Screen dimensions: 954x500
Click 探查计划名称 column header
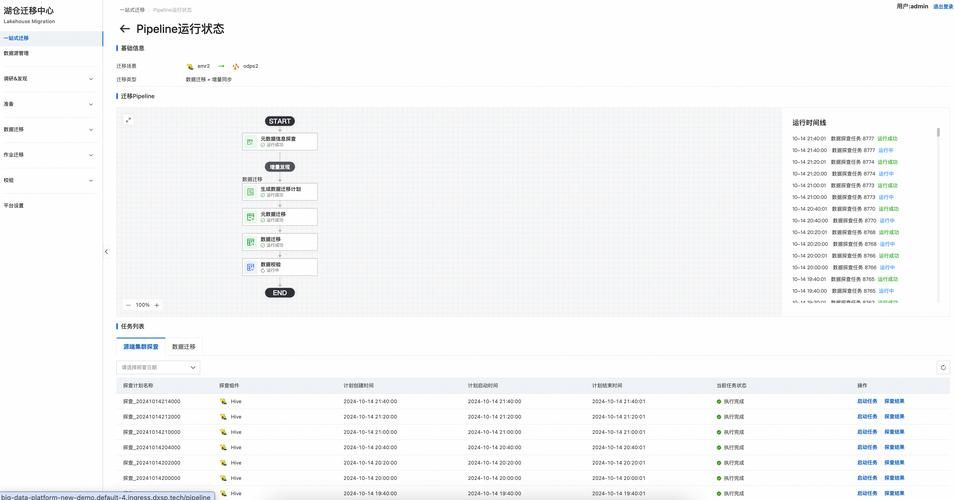point(138,386)
